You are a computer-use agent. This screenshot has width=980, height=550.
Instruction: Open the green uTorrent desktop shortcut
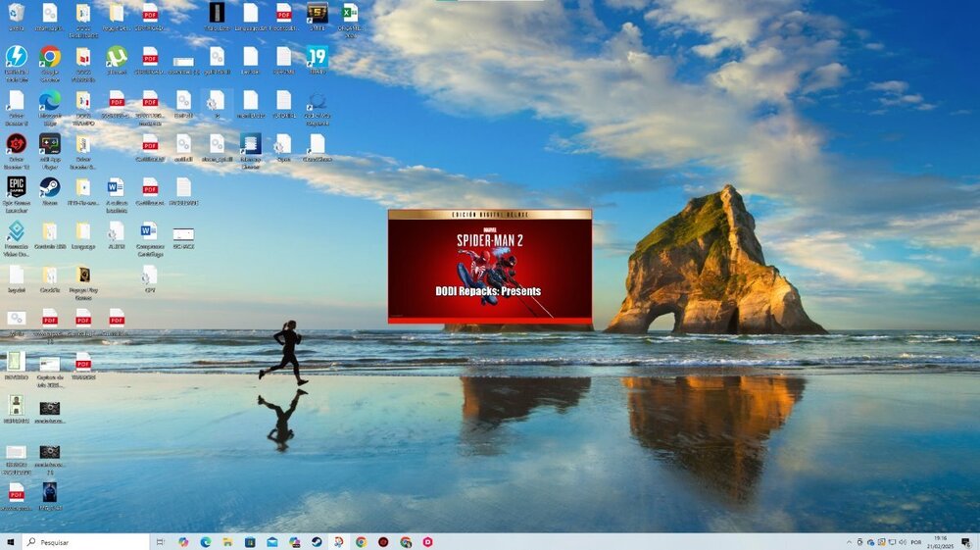coord(117,57)
